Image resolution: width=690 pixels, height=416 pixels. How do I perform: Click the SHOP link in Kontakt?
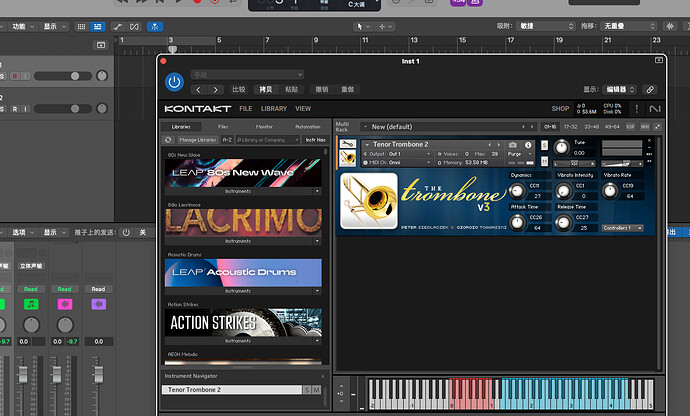coord(560,108)
